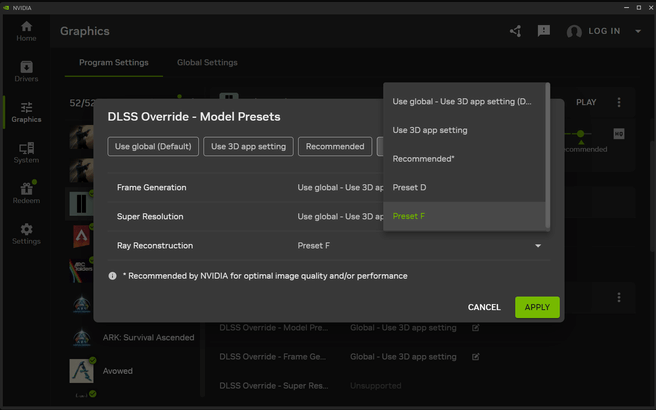Image resolution: width=656 pixels, height=410 pixels.
Task: Click the Apex Legends red game thumbnail
Action: (x=82, y=236)
